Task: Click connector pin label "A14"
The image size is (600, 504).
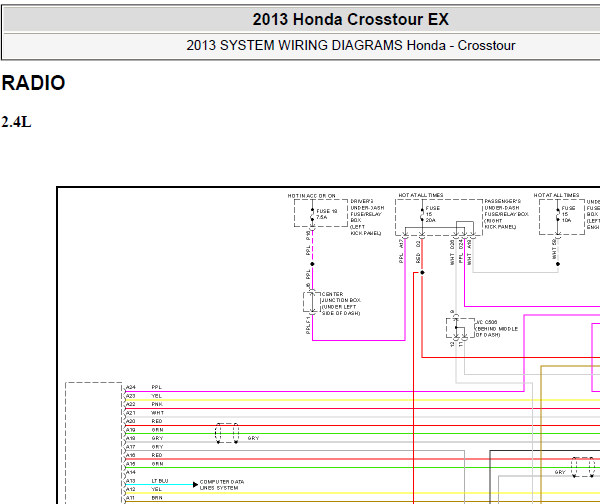Action: point(131,472)
